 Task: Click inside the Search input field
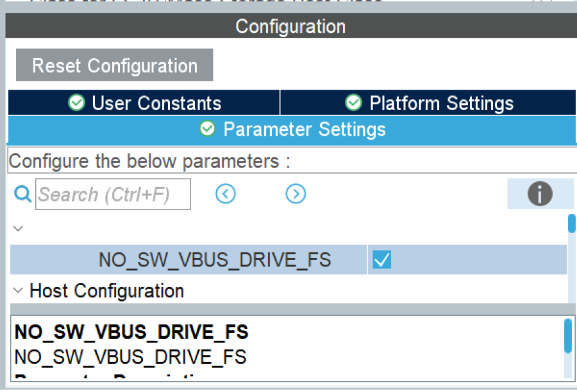tap(113, 194)
